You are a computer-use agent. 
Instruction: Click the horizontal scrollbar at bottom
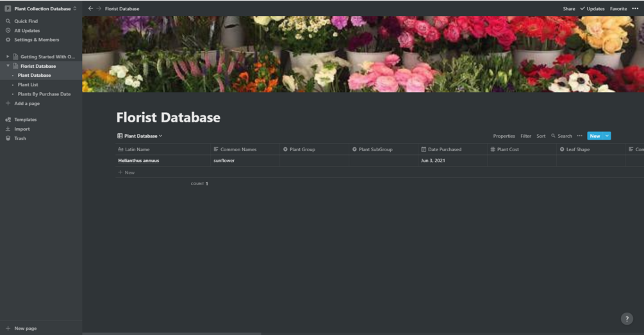click(172, 333)
